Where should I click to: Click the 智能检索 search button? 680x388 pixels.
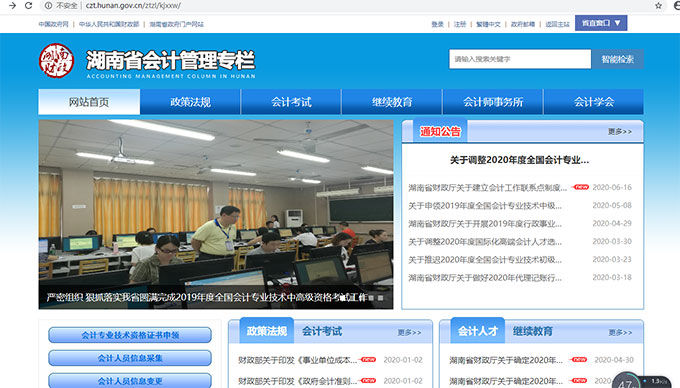pyautogui.click(x=618, y=59)
